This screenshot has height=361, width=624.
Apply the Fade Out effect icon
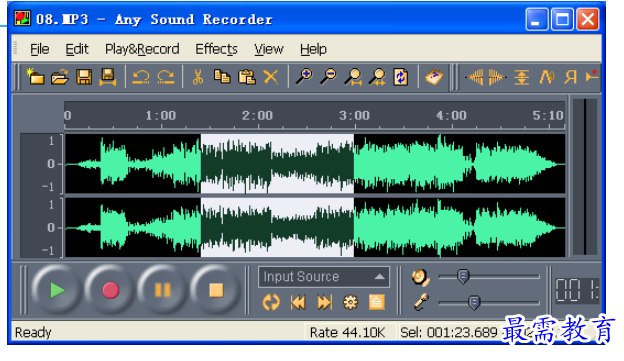(x=497, y=77)
